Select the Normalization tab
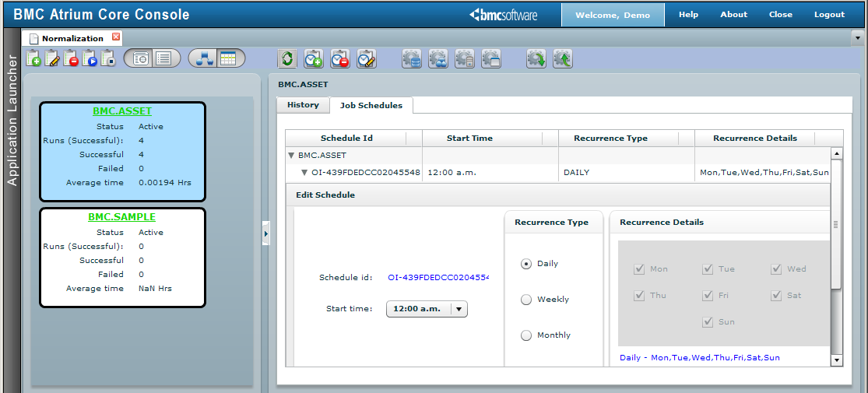Screen dimensions: 868x393 72,38
